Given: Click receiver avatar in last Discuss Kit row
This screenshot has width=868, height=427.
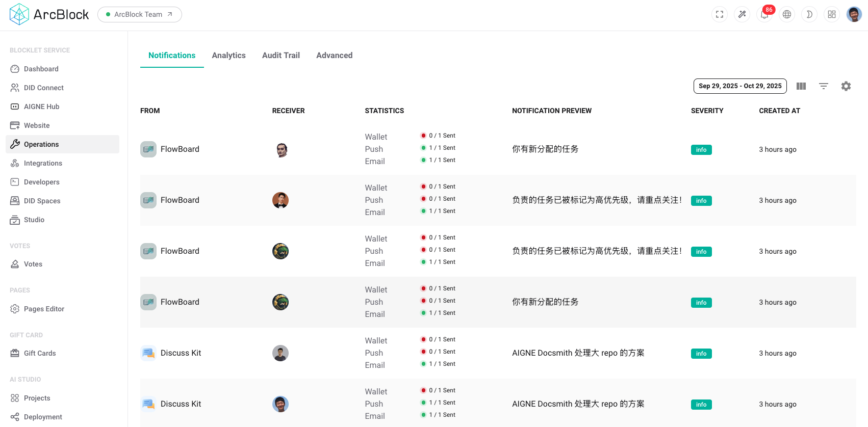Looking at the screenshot, I should 280,404.
